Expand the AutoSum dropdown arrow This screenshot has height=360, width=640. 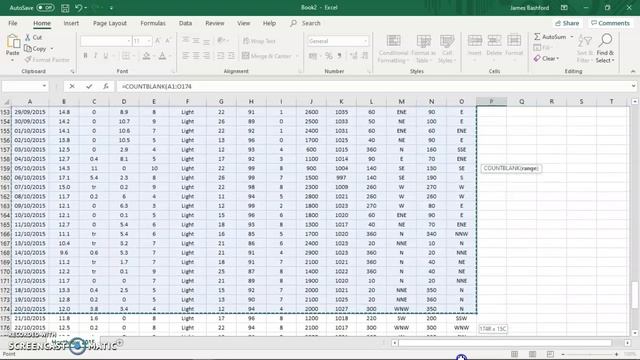(572, 37)
